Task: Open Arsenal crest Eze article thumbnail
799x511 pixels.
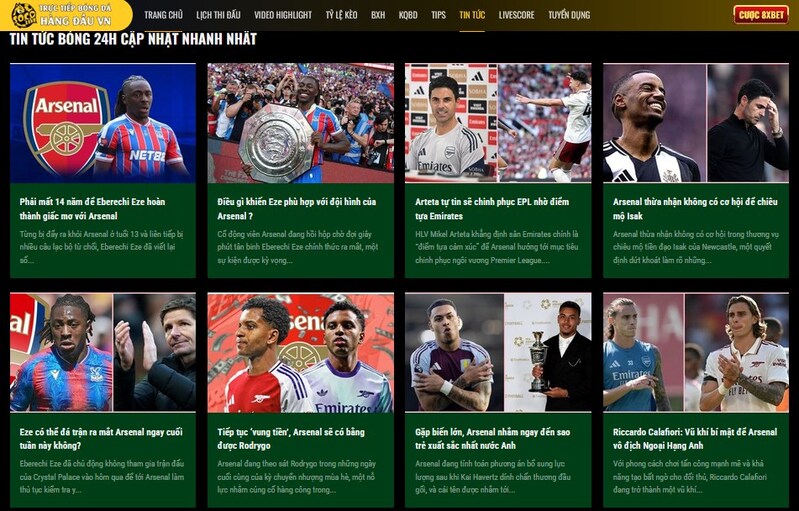Action: coord(103,123)
